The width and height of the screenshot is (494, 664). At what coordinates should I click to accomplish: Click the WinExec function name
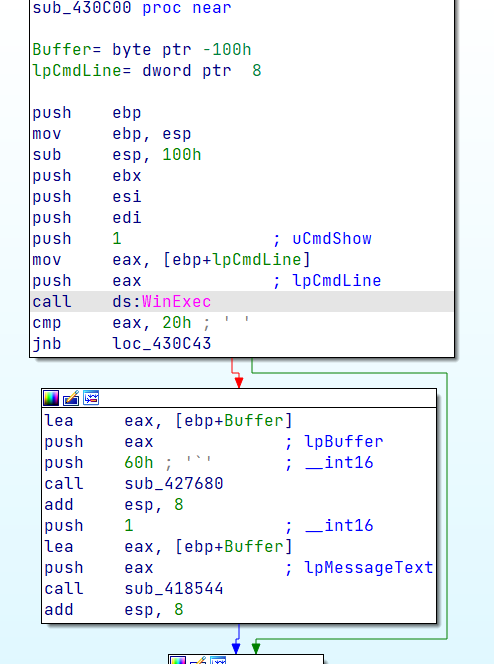click(177, 302)
